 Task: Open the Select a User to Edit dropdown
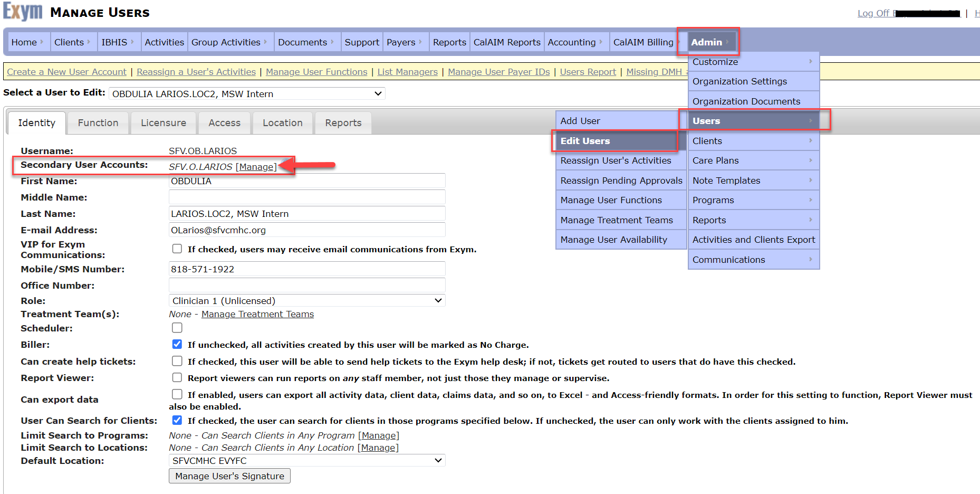247,93
